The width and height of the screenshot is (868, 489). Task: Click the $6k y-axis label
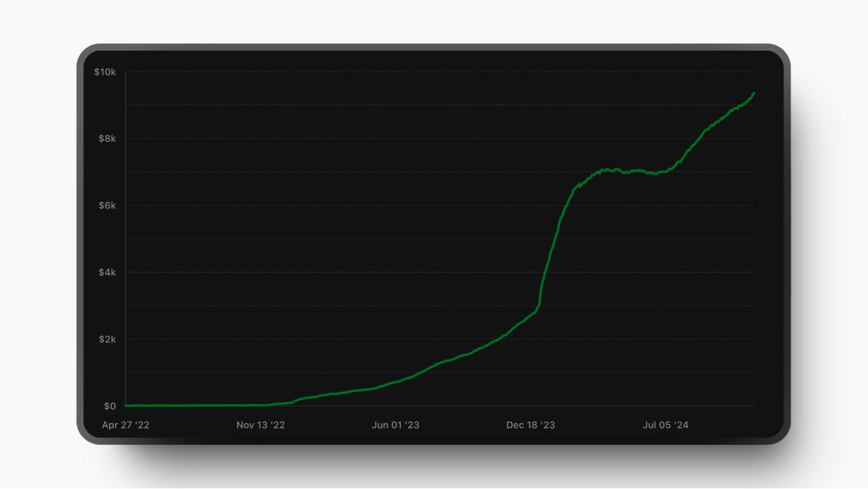(107, 205)
